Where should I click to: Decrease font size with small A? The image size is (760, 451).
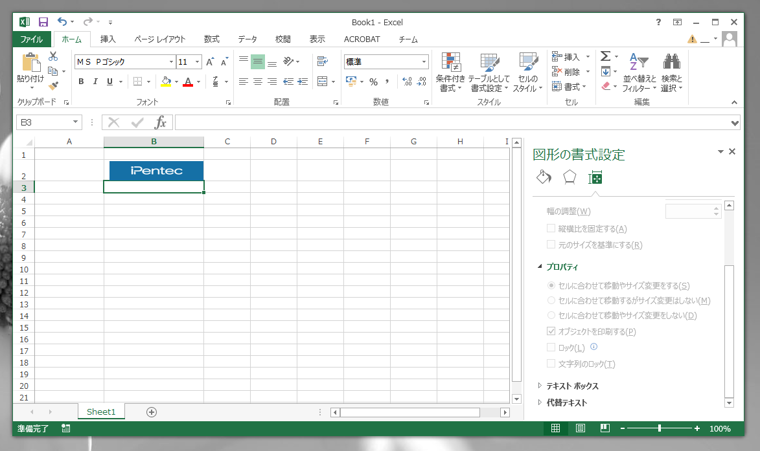click(224, 62)
